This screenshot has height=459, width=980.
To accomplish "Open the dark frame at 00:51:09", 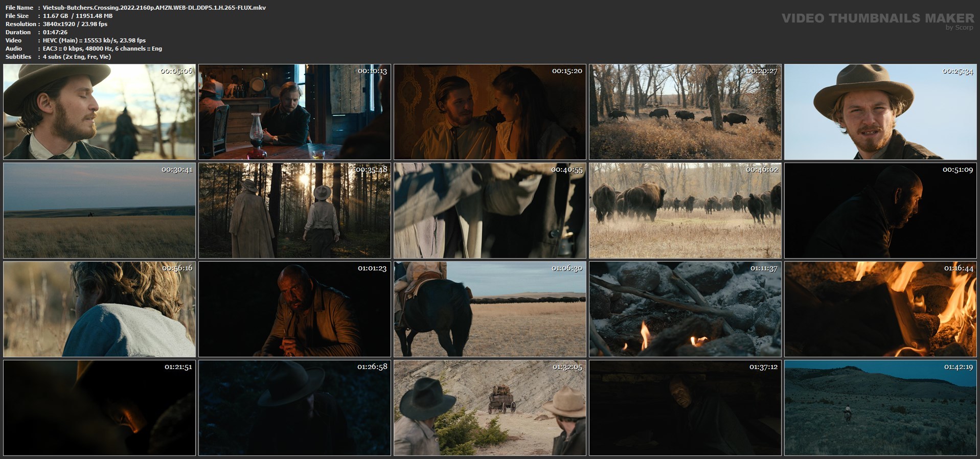I will [880, 211].
